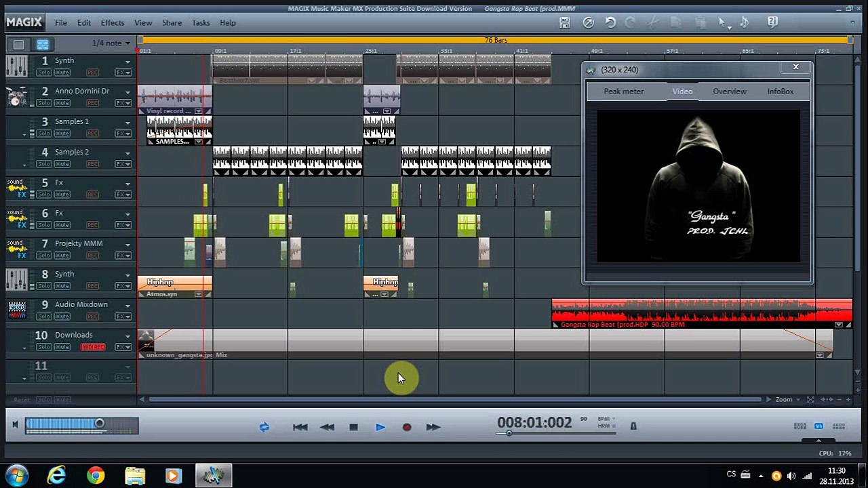Toggle the metronome icon beside the tempo
The image size is (868, 488).
[x=633, y=426]
